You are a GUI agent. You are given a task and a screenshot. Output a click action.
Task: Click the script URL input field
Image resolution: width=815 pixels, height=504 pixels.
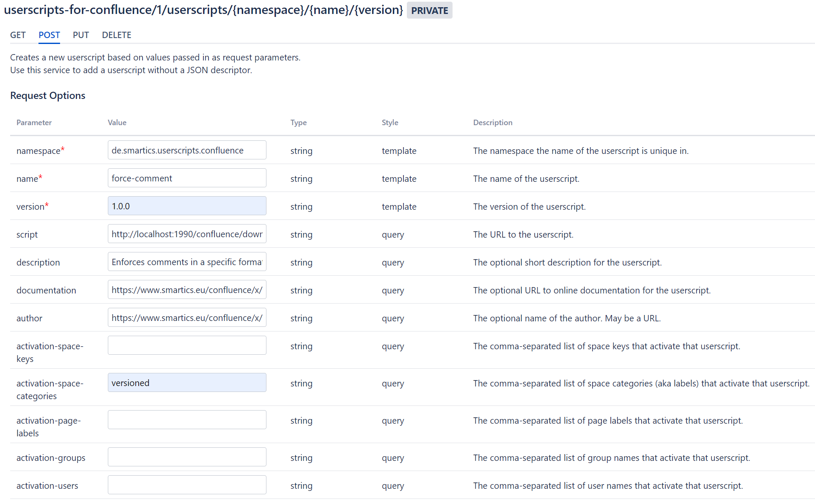pyautogui.click(x=187, y=233)
